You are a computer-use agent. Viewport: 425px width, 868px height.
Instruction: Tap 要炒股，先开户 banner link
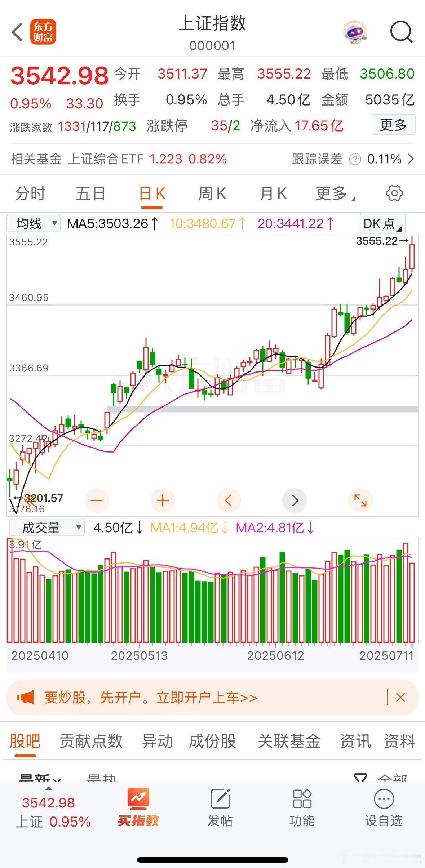tap(150, 698)
